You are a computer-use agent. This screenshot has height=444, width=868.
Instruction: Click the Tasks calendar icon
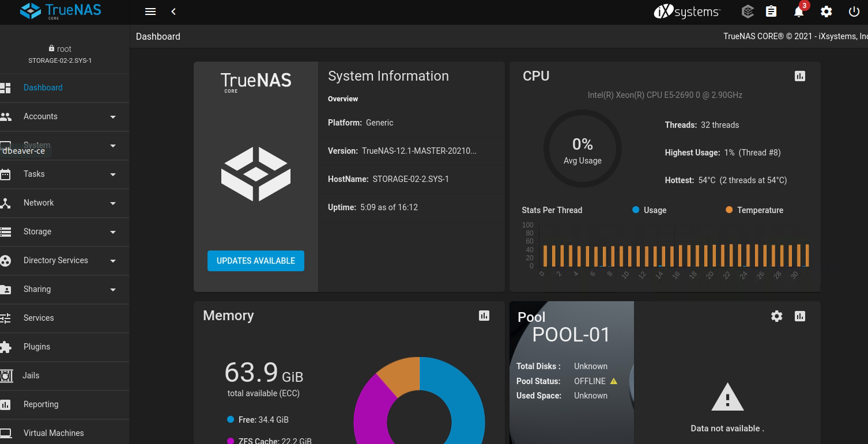tap(5, 174)
